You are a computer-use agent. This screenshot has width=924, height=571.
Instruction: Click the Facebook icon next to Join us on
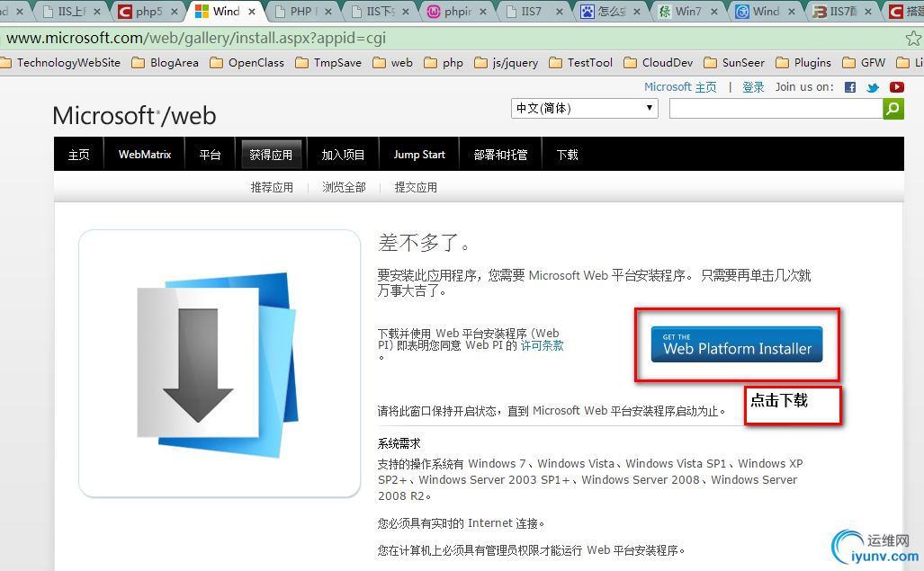tap(849, 86)
